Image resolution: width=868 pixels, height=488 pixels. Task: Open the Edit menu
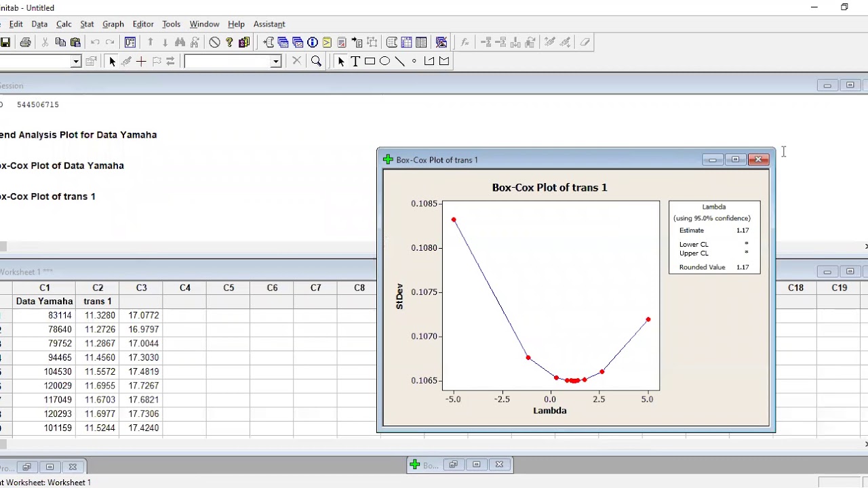(x=16, y=24)
